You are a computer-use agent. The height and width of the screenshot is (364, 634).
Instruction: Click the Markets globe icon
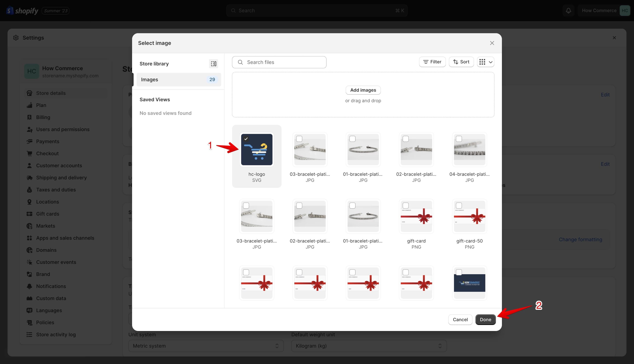[29, 226]
